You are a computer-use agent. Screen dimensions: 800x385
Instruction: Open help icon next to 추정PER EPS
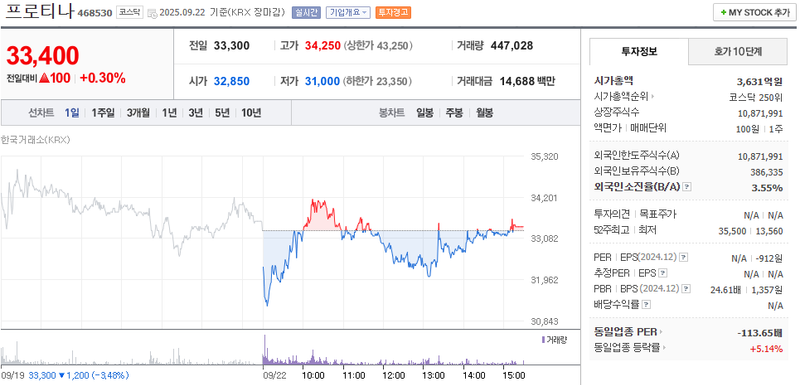click(663, 274)
